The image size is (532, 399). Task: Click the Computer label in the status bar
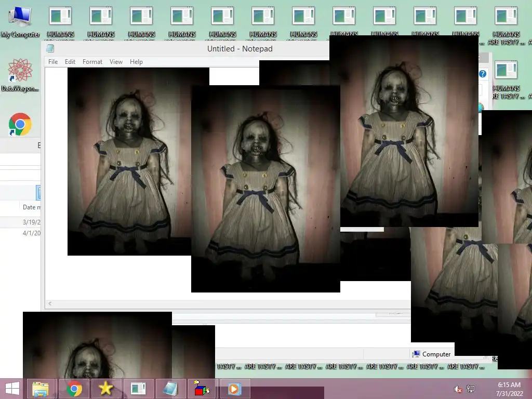pyautogui.click(x=436, y=354)
